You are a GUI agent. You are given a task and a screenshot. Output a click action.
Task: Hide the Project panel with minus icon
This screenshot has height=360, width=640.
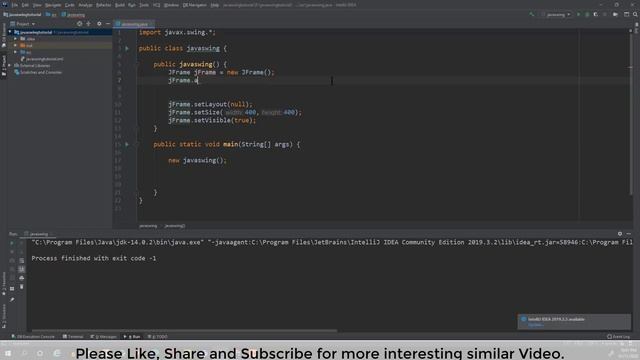pos(108,24)
